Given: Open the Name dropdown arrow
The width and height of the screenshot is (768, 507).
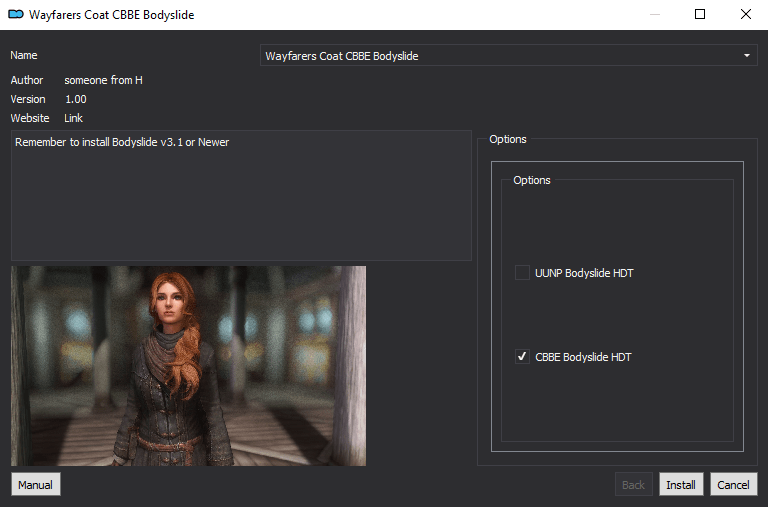Looking at the screenshot, I should [x=746, y=55].
